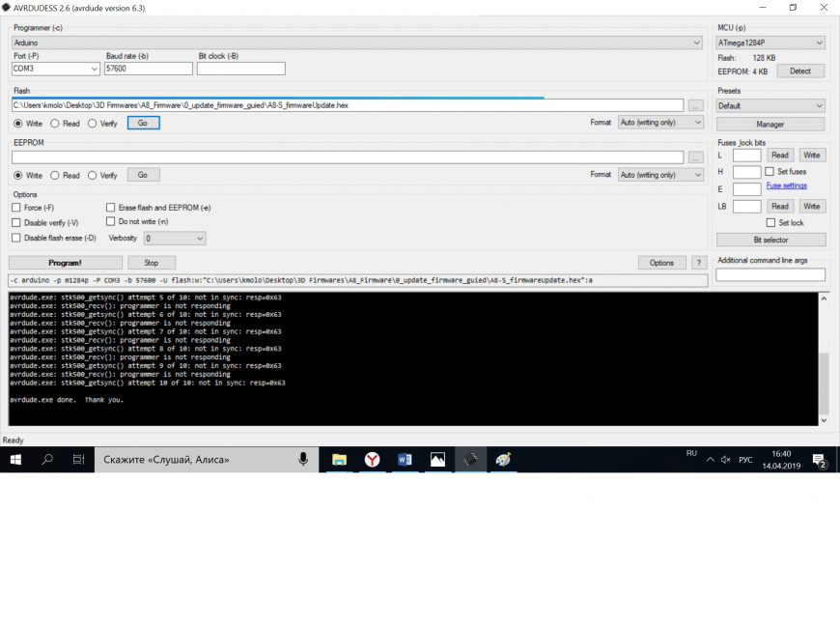Click the Stop button
This screenshot has height=625, width=840.
pyautogui.click(x=151, y=263)
